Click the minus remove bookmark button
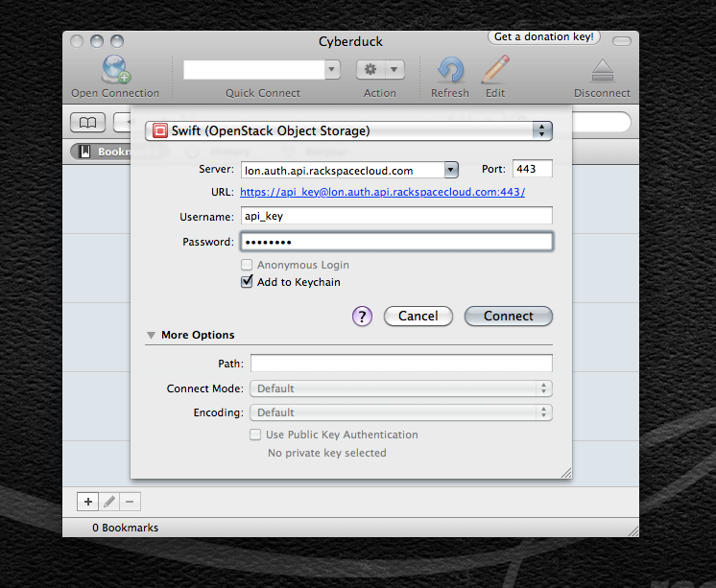Image resolution: width=716 pixels, height=588 pixels. click(x=131, y=502)
